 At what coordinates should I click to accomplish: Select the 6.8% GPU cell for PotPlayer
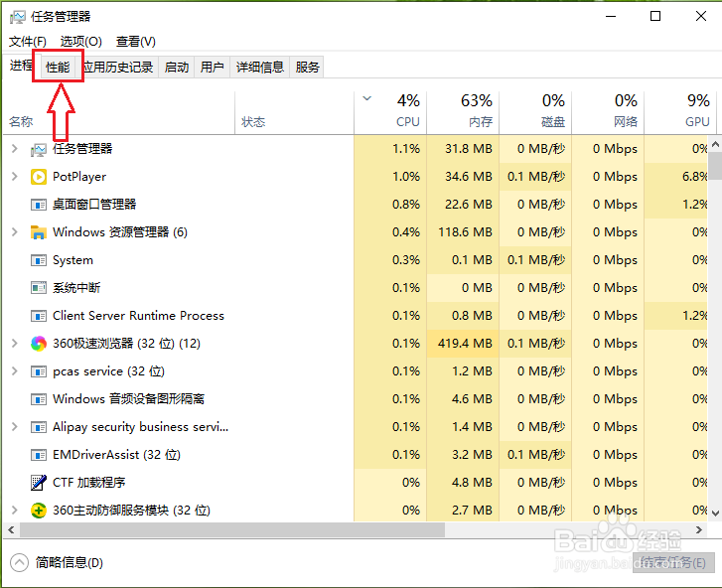click(676, 177)
